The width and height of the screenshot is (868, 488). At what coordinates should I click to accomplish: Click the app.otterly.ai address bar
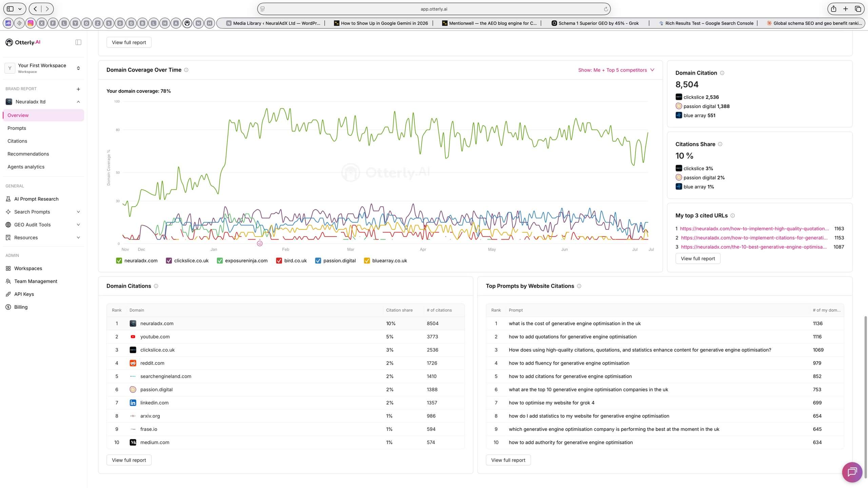tap(434, 9)
